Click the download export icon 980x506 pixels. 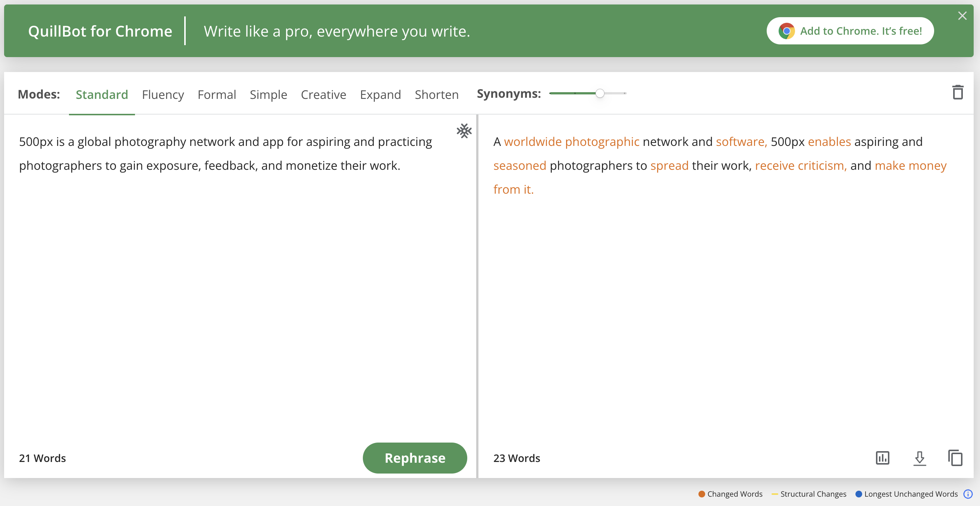tap(919, 457)
